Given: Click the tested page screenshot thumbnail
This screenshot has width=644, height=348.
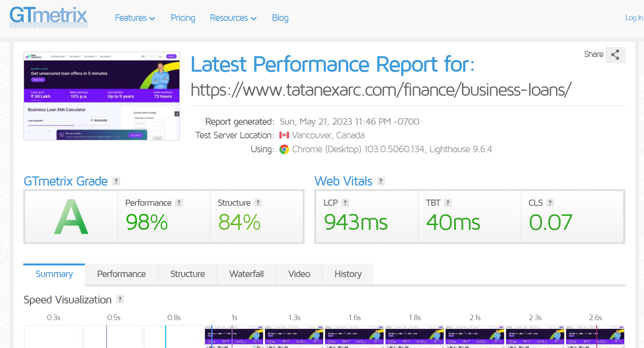Looking at the screenshot, I should tap(102, 96).
